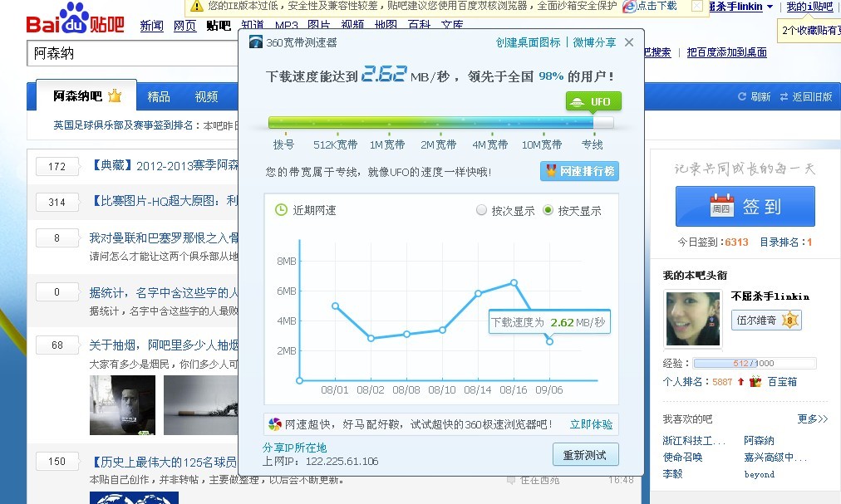The width and height of the screenshot is (841, 504).
Task: Click the refresh icon link
Action: (x=754, y=96)
